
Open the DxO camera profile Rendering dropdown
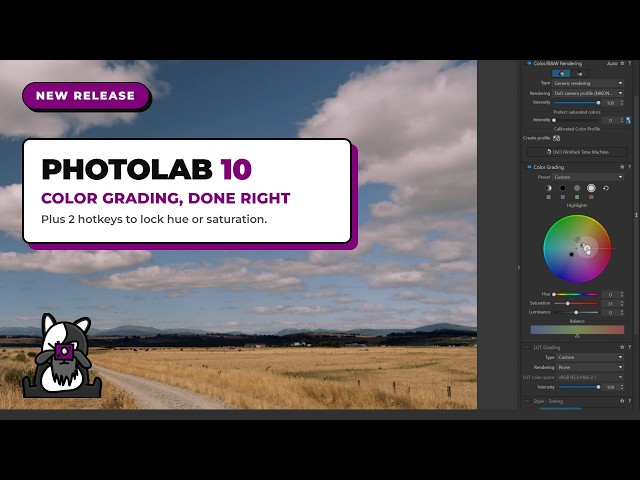click(588, 93)
